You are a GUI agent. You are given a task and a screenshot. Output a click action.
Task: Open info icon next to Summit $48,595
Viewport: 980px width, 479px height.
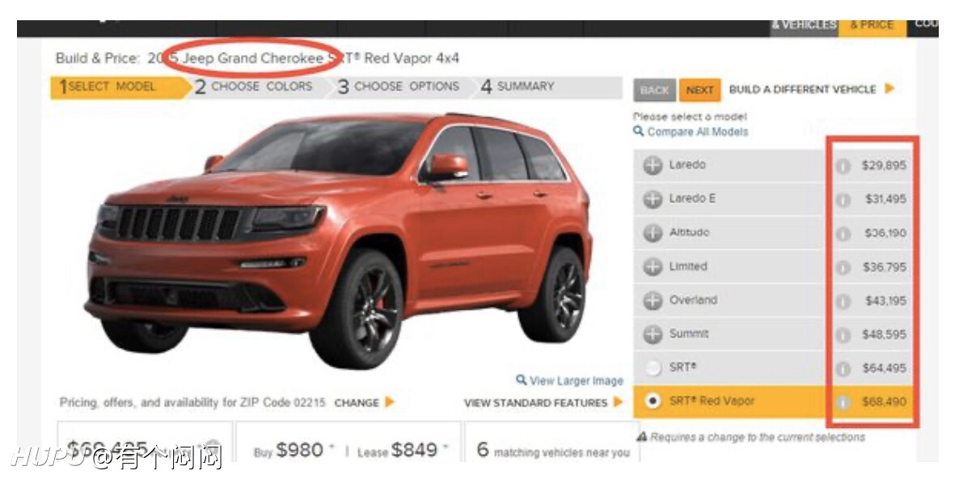point(843,335)
